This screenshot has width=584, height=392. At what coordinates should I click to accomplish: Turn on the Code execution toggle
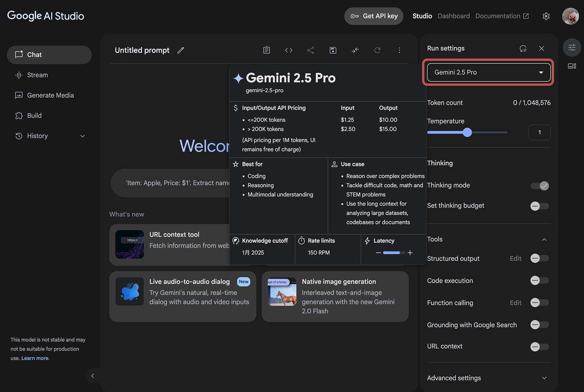pos(540,281)
